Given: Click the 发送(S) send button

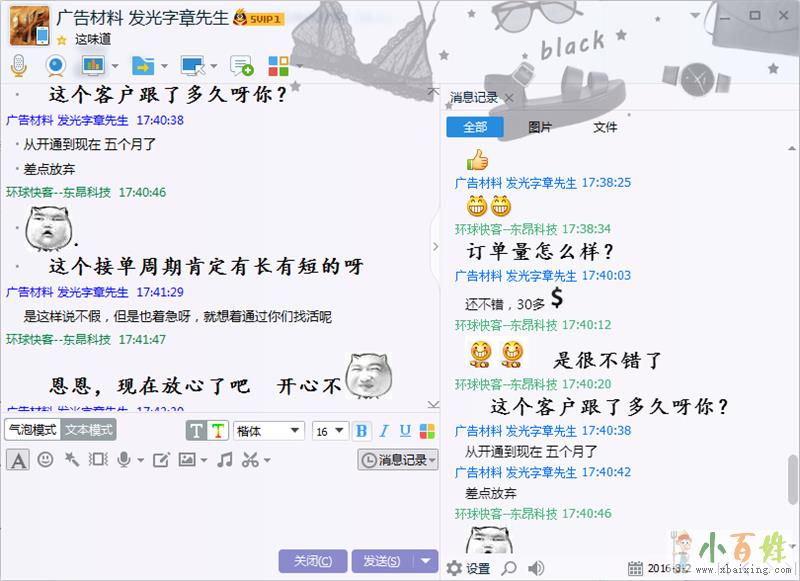Looking at the screenshot, I should pos(381,561).
